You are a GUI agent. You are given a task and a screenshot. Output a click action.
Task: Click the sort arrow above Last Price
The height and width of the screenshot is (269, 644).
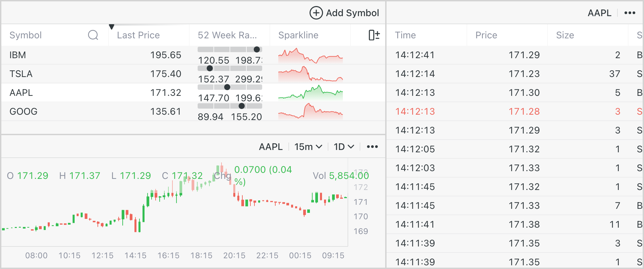(x=112, y=27)
